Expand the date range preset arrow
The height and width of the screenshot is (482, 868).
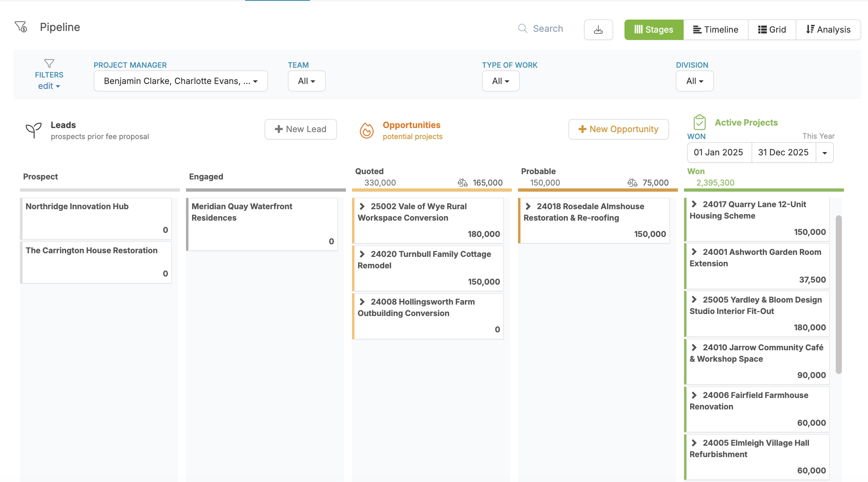tap(824, 153)
